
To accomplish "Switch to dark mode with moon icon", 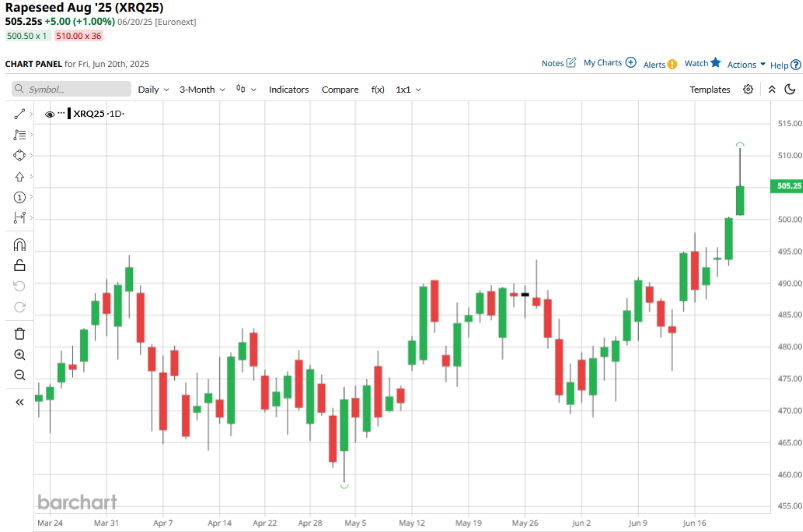I will pyautogui.click(x=791, y=90).
